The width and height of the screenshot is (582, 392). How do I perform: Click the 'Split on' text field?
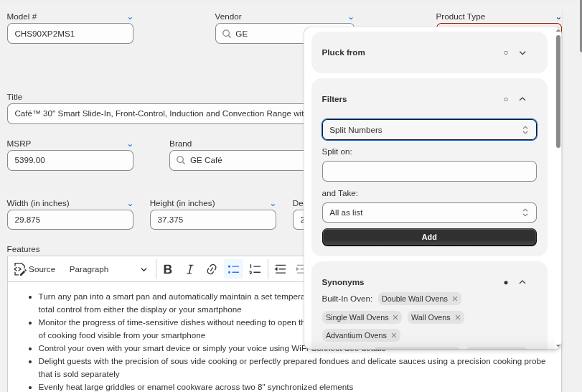(x=428, y=172)
